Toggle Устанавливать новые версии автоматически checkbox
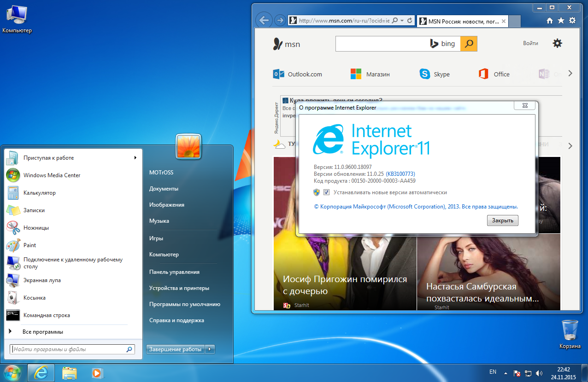The image size is (588, 382). point(327,192)
